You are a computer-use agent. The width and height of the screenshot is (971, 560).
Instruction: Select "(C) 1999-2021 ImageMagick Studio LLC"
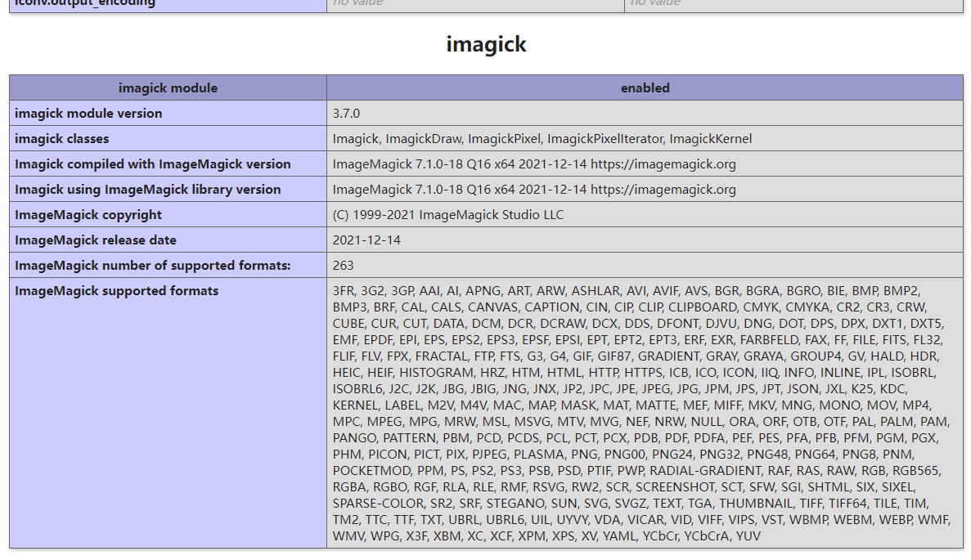448,215
